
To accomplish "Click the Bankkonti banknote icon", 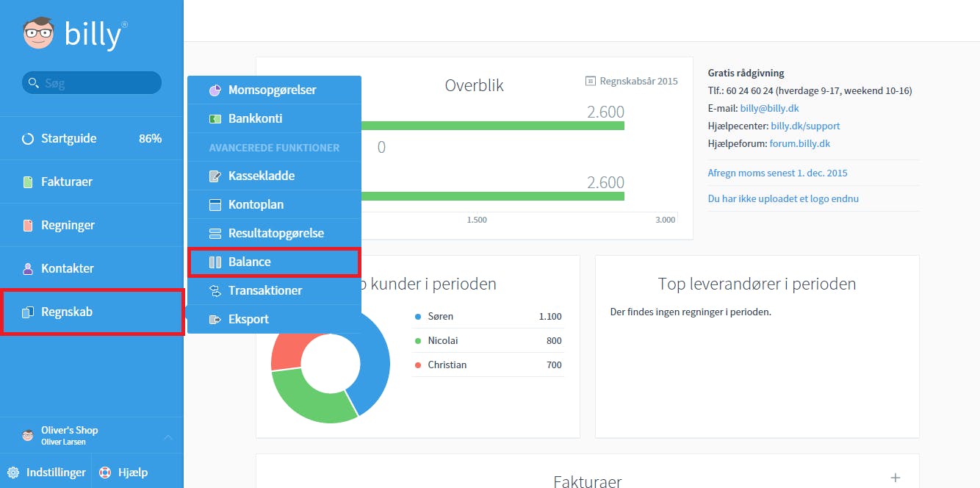I will [215, 119].
